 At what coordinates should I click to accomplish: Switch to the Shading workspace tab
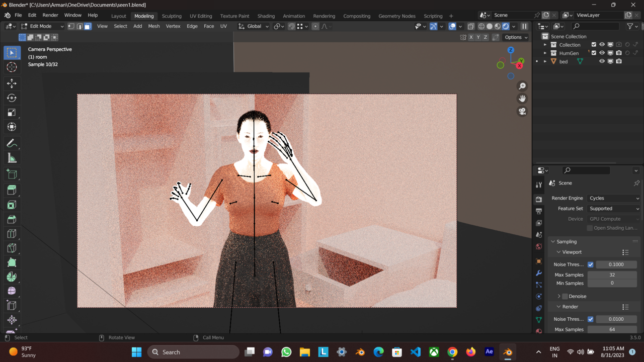[266, 16]
